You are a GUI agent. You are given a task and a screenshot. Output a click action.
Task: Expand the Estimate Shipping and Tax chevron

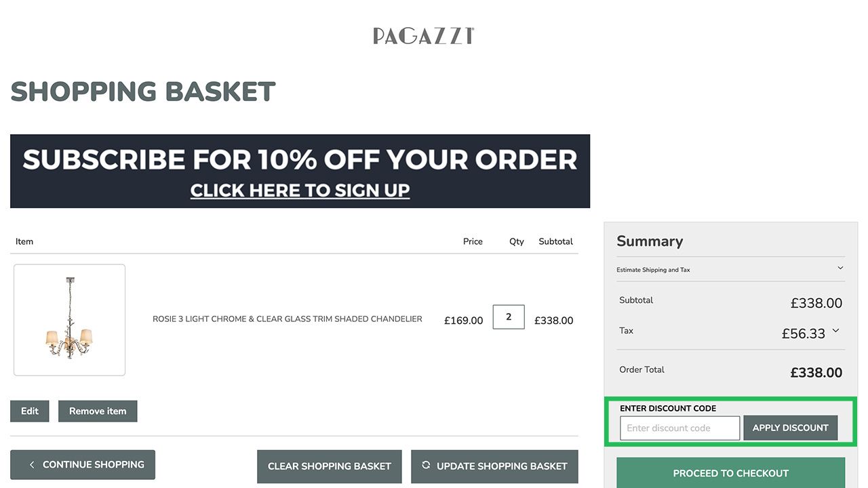[840, 268]
